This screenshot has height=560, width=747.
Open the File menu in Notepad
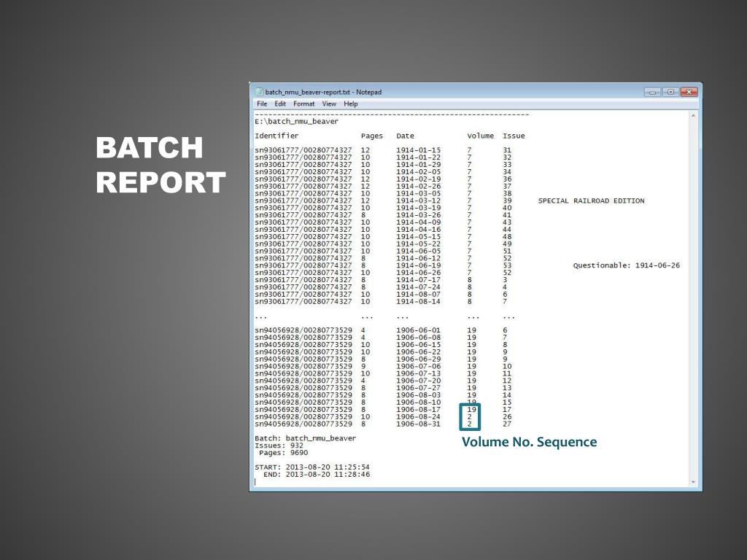[x=262, y=104]
